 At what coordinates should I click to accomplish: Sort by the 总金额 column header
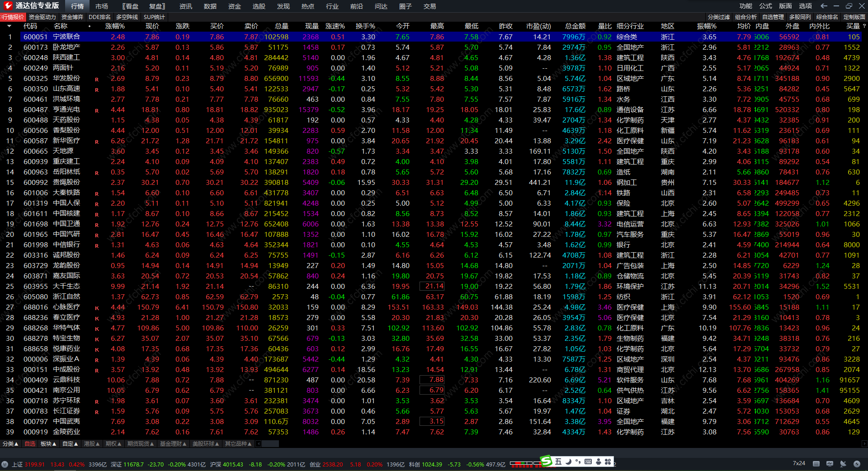[575, 26]
